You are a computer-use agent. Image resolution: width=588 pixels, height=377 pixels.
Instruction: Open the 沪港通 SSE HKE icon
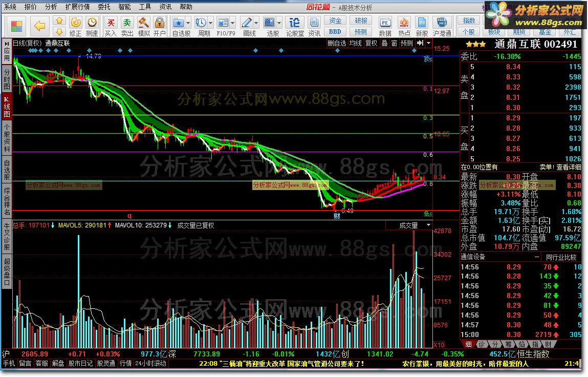442,23
